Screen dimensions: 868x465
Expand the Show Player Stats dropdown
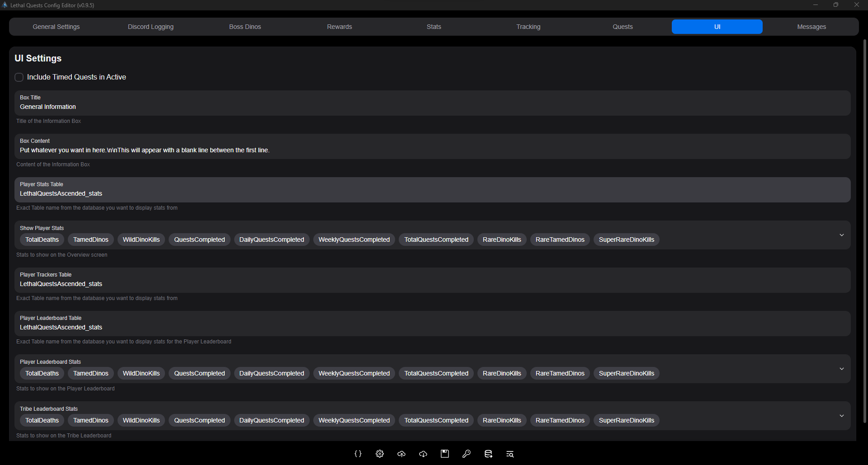tap(841, 235)
